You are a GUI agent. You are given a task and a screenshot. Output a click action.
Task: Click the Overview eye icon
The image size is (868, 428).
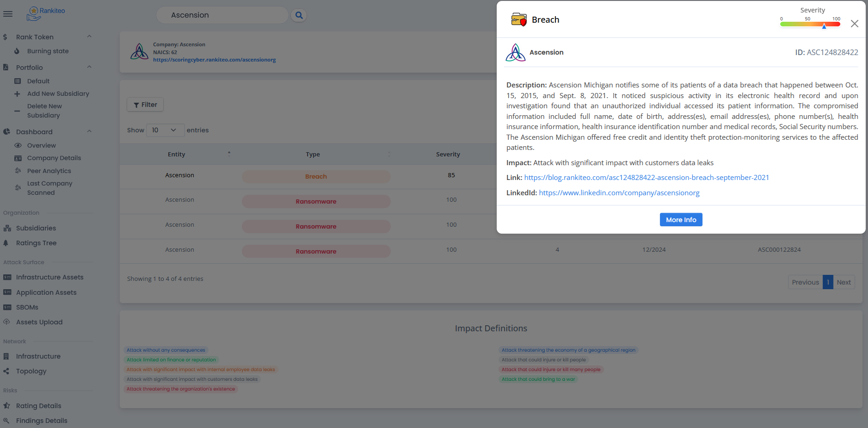pyautogui.click(x=18, y=145)
